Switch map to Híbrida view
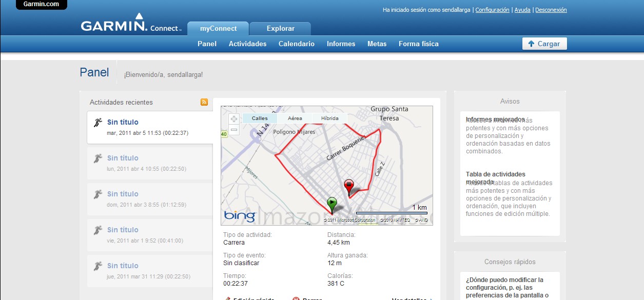This screenshot has width=644, height=300. click(329, 118)
